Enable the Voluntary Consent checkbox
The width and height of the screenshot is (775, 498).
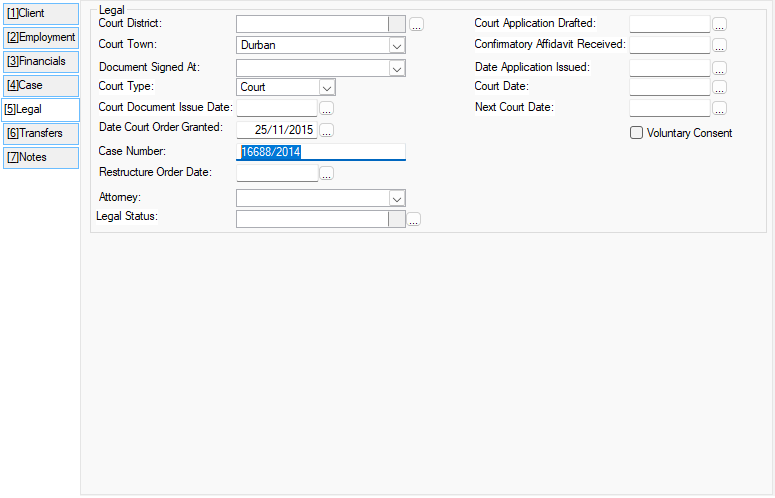(x=637, y=133)
